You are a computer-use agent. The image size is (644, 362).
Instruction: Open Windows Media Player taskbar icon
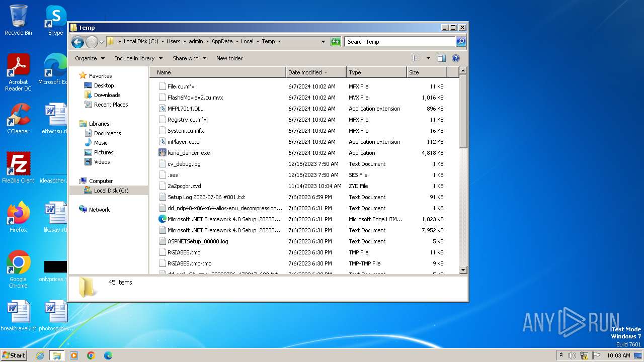click(74, 355)
